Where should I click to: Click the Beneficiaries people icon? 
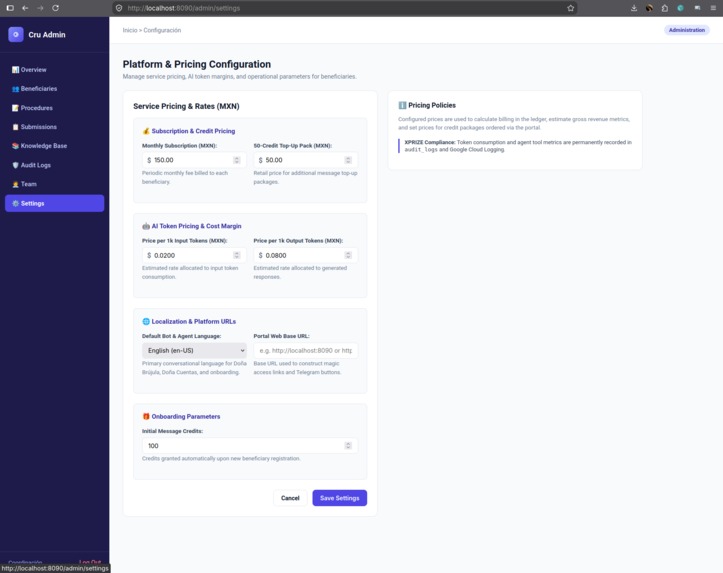(x=15, y=89)
